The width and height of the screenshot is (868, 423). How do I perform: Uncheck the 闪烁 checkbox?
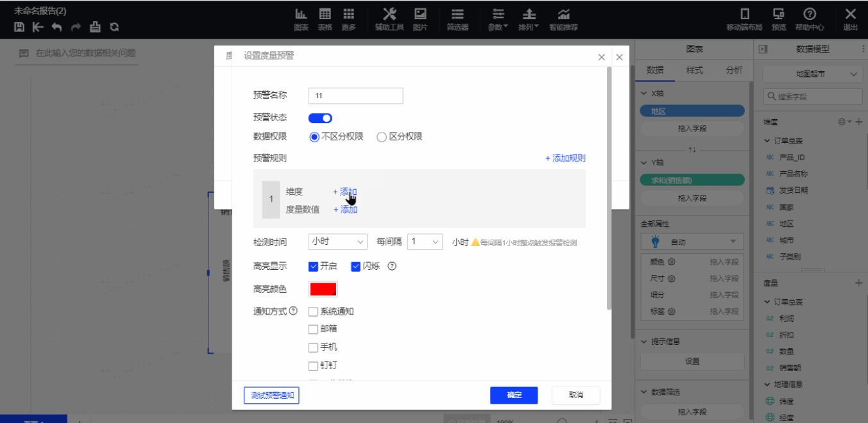click(x=356, y=266)
